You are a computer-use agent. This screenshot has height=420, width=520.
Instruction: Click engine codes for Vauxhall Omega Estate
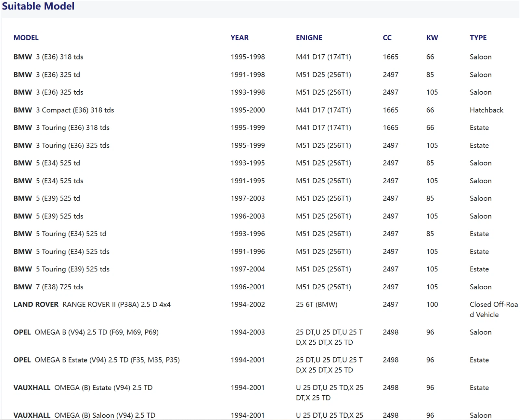pyautogui.click(x=330, y=393)
